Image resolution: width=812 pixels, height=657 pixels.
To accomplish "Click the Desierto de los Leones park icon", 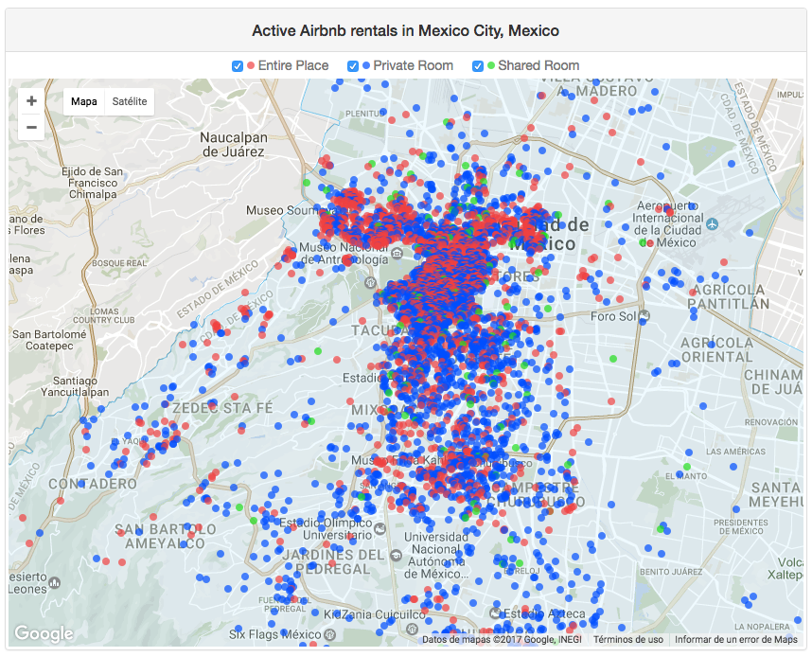I will coord(54,583).
